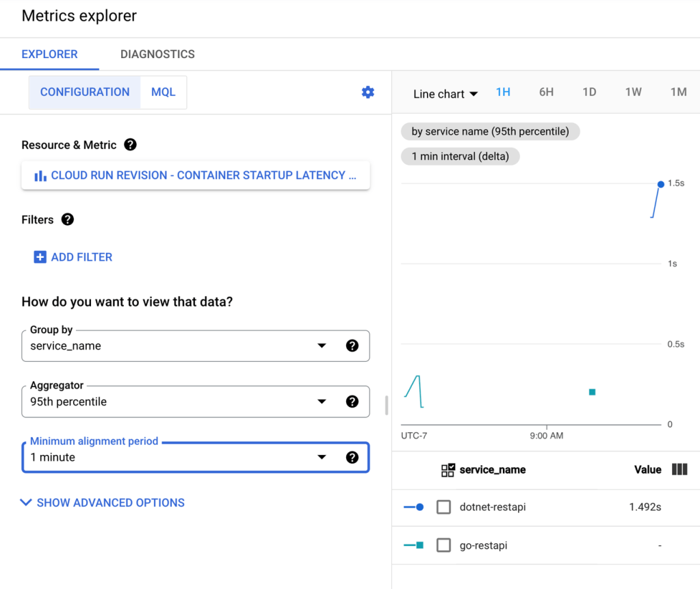The width and height of the screenshot is (700, 589).
Task: Click help icon beside Filters heading
Action: pyautogui.click(x=67, y=220)
